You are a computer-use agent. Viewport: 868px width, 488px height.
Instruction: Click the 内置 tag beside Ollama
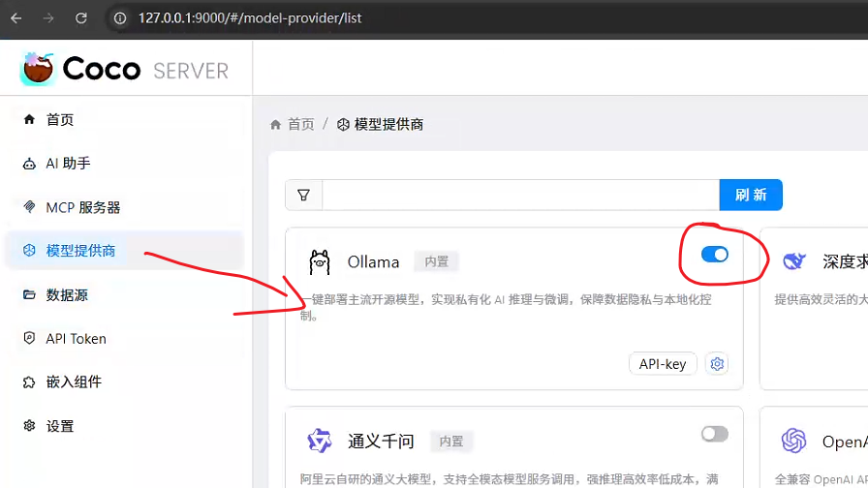pos(436,261)
